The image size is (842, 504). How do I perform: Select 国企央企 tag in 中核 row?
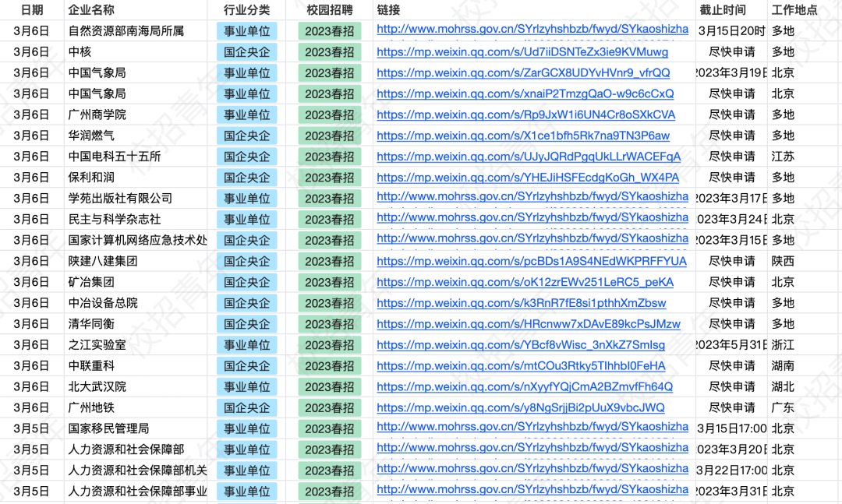(x=247, y=52)
